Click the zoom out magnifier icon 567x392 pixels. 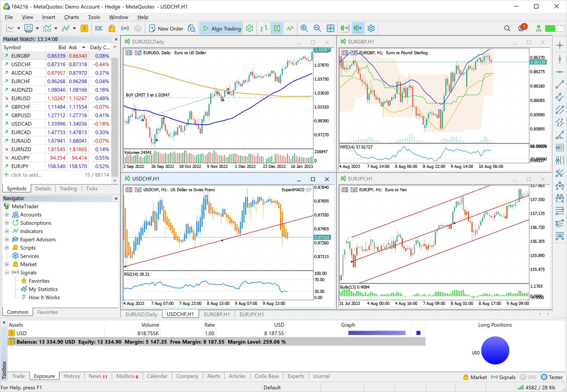pyautogui.click(x=317, y=29)
